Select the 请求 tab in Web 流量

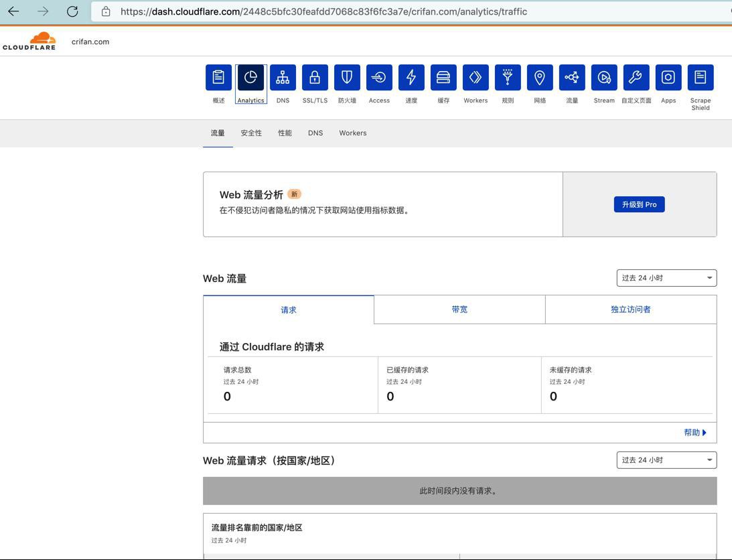coord(289,309)
